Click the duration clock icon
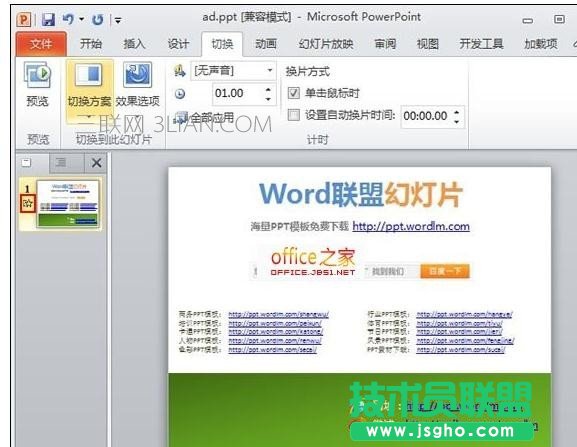 [180, 94]
